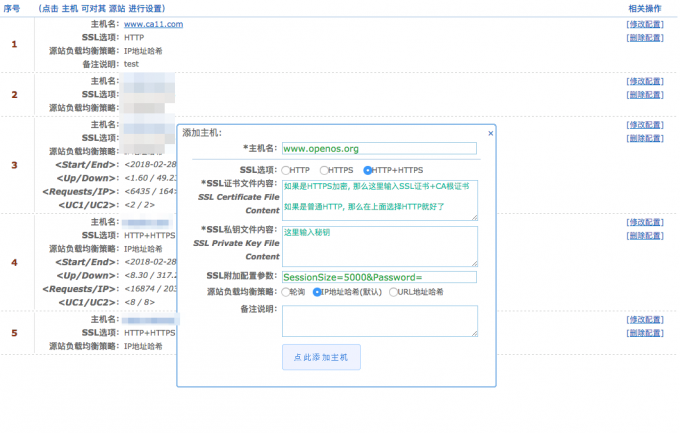Choose URL地址哈希 load balancing
The width and height of the screenshot is (680, 433).
(x=393, y=292)
